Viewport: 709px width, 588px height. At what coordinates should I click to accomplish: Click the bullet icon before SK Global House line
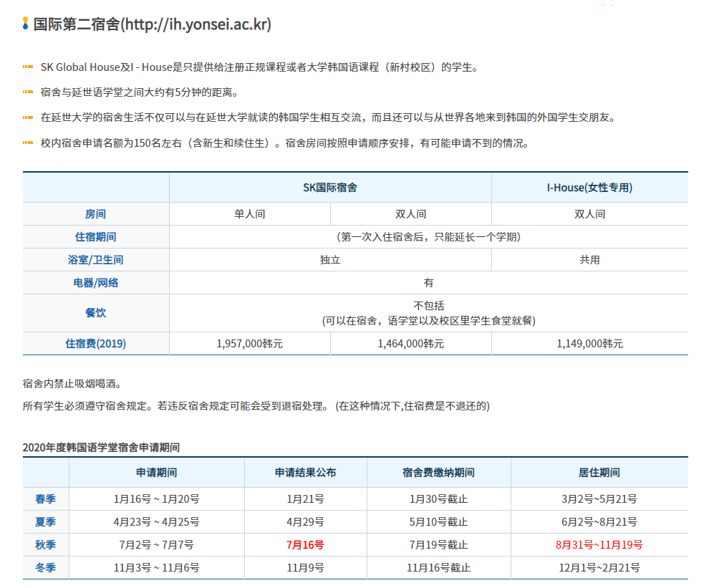tap(28, 67)
